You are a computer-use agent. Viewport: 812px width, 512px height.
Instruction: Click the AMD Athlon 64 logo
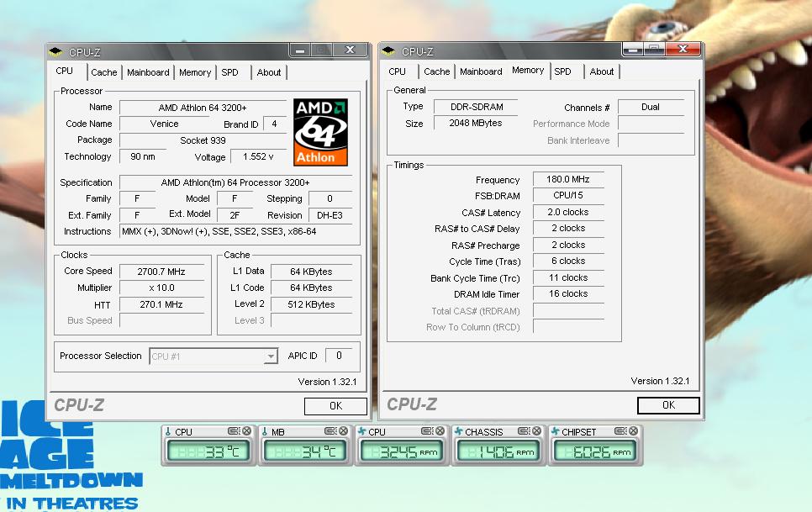(x=320, y=133)
